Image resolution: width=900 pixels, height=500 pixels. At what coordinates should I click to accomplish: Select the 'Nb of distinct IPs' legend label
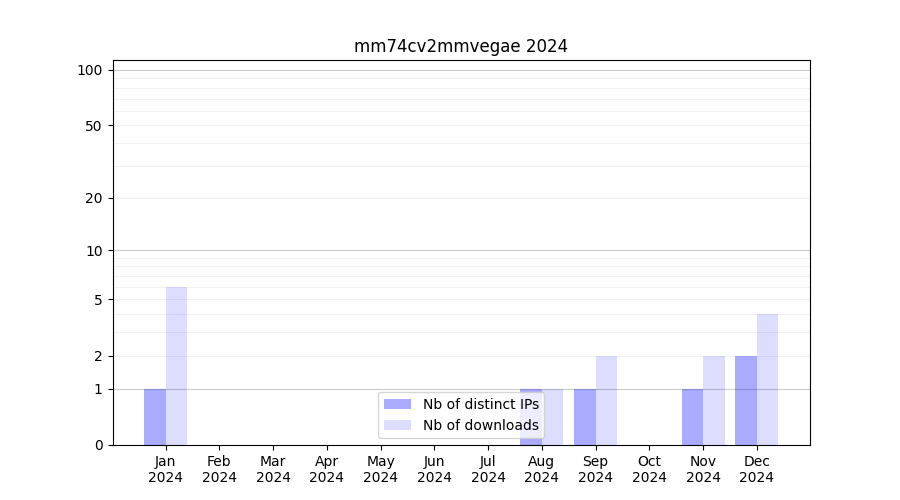pyautogui.click(x=481, y=404)
